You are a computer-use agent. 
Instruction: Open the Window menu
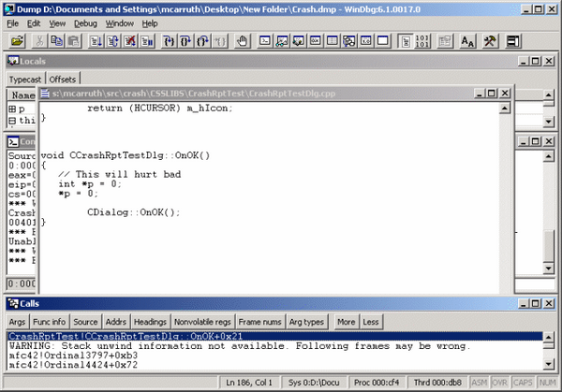119,23
